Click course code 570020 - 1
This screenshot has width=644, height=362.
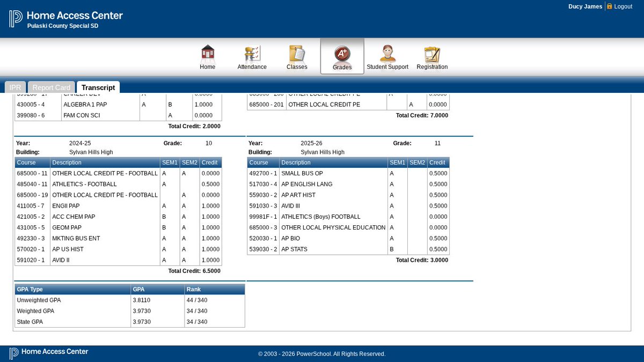click(31, 249)
